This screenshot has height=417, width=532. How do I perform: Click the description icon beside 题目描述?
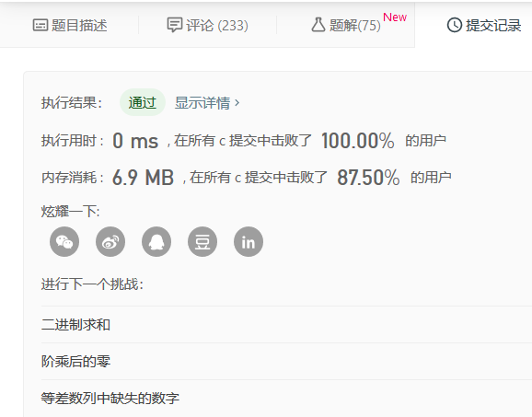coord(40,26)
